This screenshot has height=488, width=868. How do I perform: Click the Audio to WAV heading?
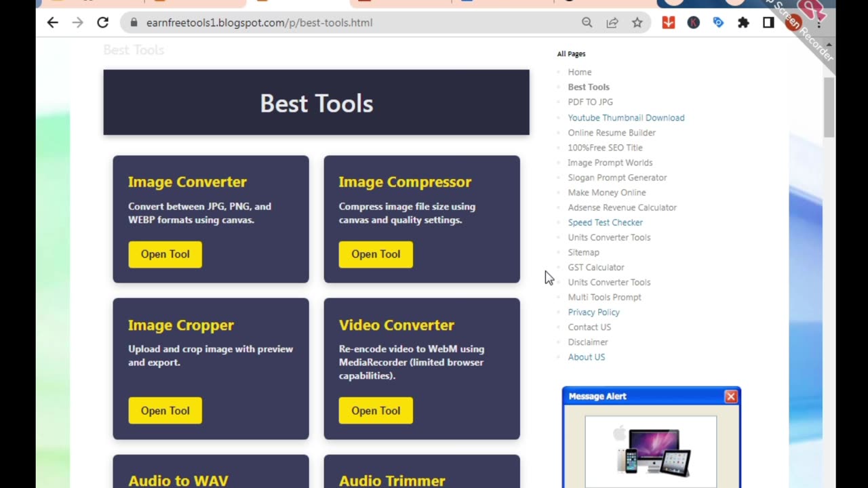178,481
